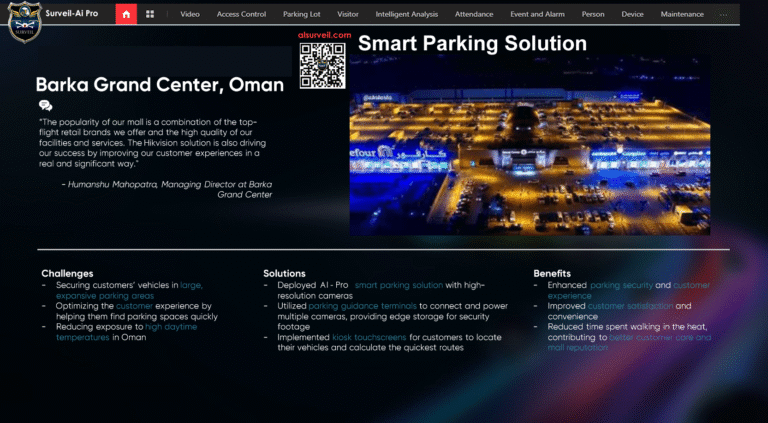Click the Solutions heading
Viewport: 768px width, 423px height.
pos(284,273)
